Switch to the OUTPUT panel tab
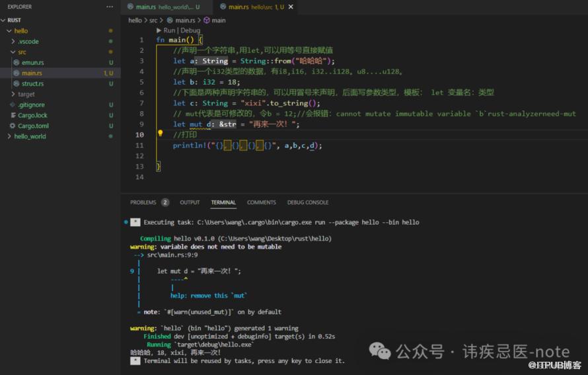 [190, 202]
